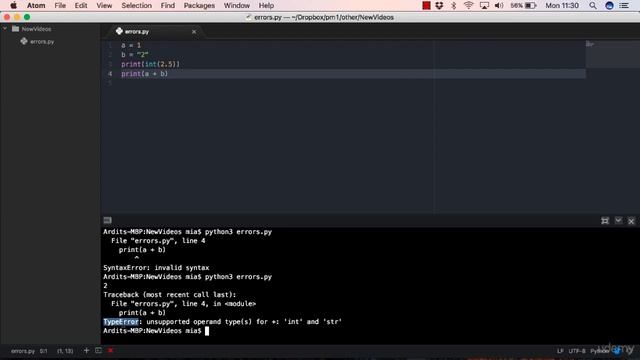Close all terminals with red X icon
The width and height of the screenshot is (640, 360).
click(111, 350)
